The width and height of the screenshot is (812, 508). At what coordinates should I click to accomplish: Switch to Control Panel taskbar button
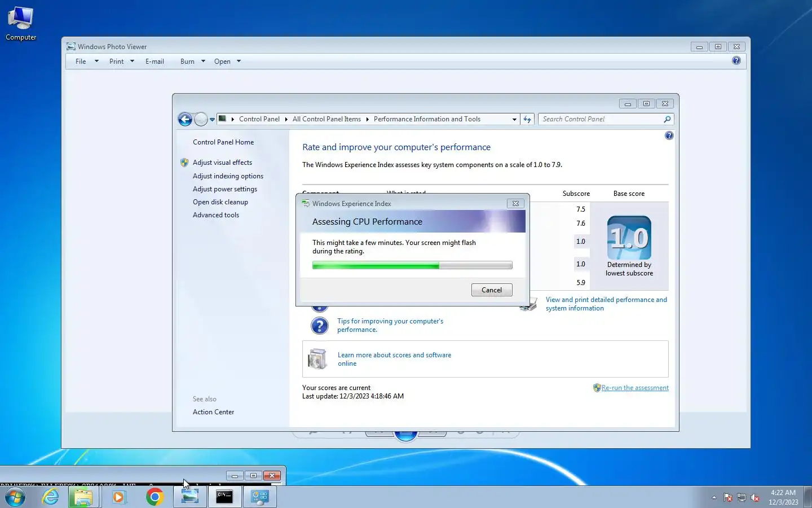click(x=259, y=497)
